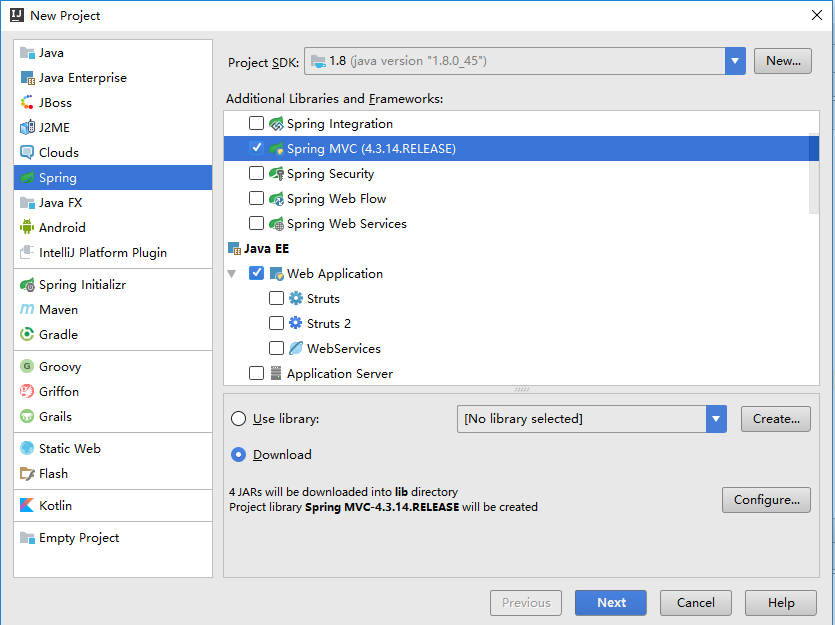Choose the Spring Initializr project type
The height and width of the screenshot is (625, 835).
113,285
